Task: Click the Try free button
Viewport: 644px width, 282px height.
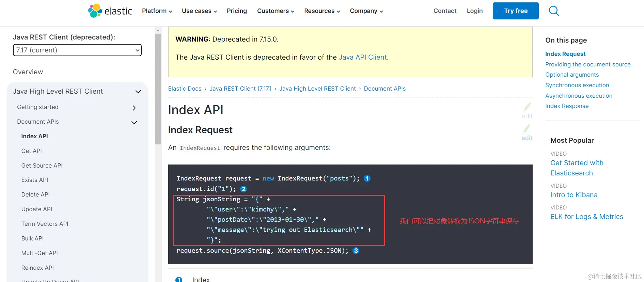Action: click(516, 11)
